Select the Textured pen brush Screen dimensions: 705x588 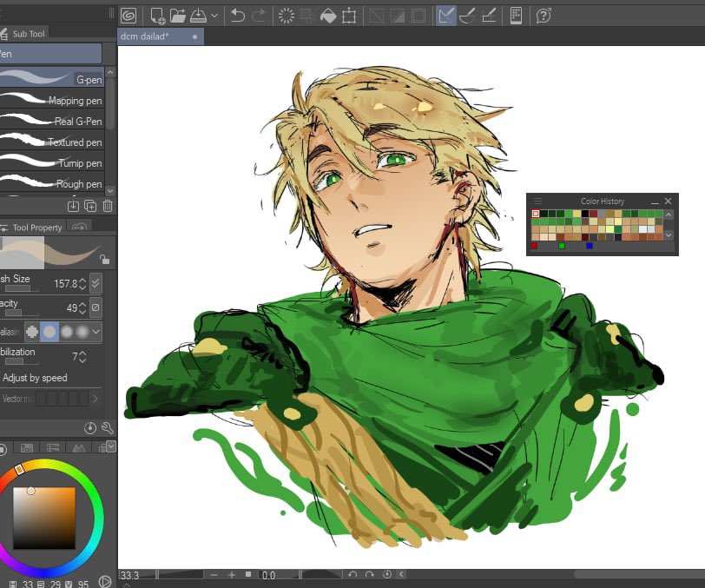[x=52, y=142]
